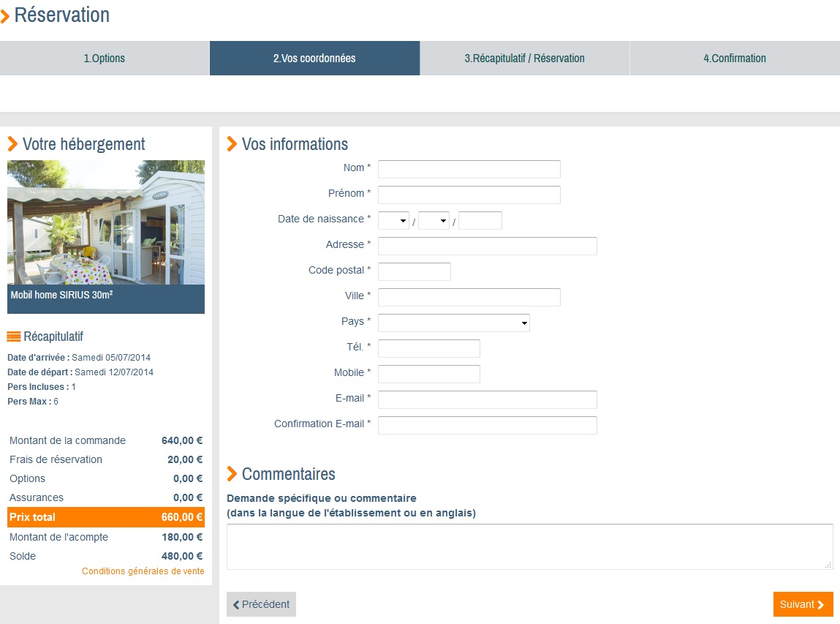Open the birth day dropdown

coord(394,220)
